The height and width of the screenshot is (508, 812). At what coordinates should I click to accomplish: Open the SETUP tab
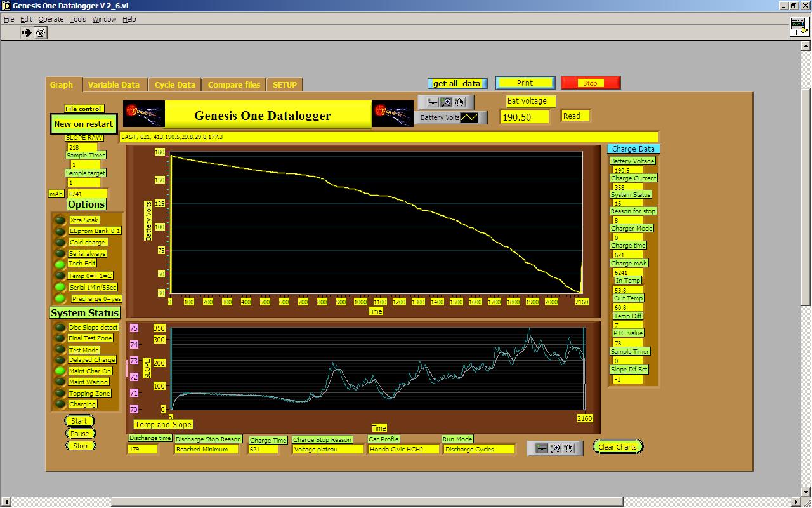(x=285, y=84)
